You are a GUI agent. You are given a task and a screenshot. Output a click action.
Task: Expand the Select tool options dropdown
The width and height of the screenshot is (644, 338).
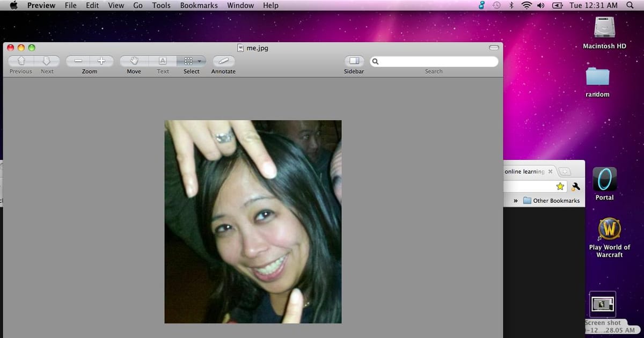tap(199, 62)
